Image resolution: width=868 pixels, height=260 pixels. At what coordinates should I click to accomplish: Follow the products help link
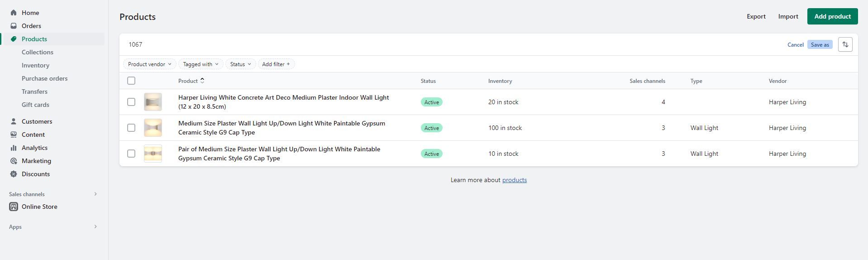(x=514, y=180)
